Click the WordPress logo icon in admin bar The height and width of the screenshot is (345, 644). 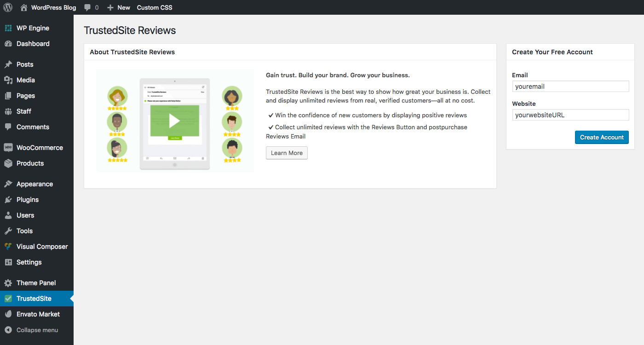point(8,7)
